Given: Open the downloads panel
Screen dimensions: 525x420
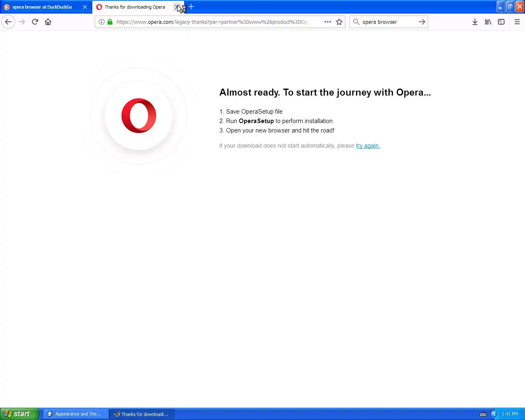Looking at the screenshot, I should click(x=475, y=22).
